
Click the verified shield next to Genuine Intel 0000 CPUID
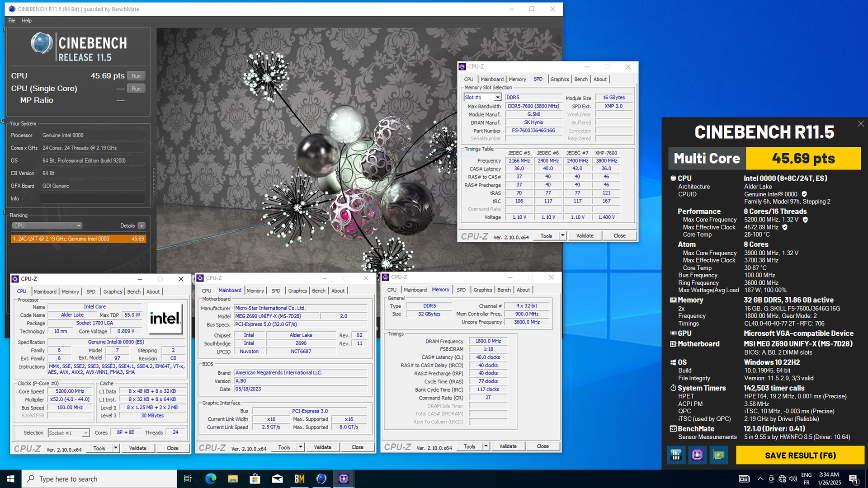(x=804, y=194)
